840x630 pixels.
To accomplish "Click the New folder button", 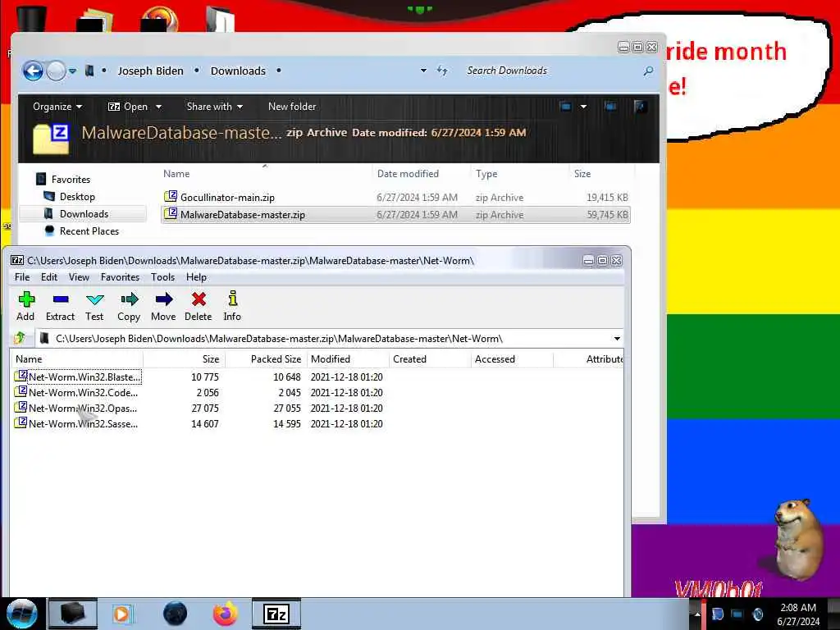I will [292, 106].
